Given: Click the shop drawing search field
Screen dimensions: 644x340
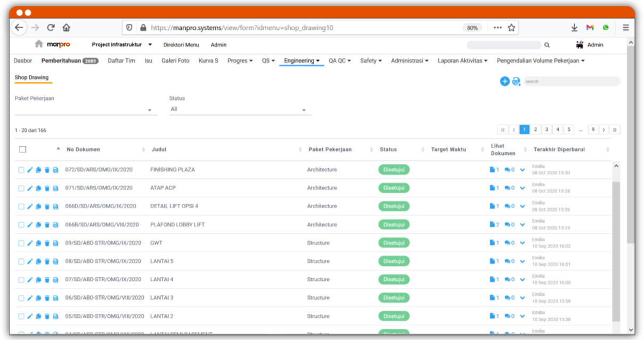Looking at the screenshot, I should (571, 81).
